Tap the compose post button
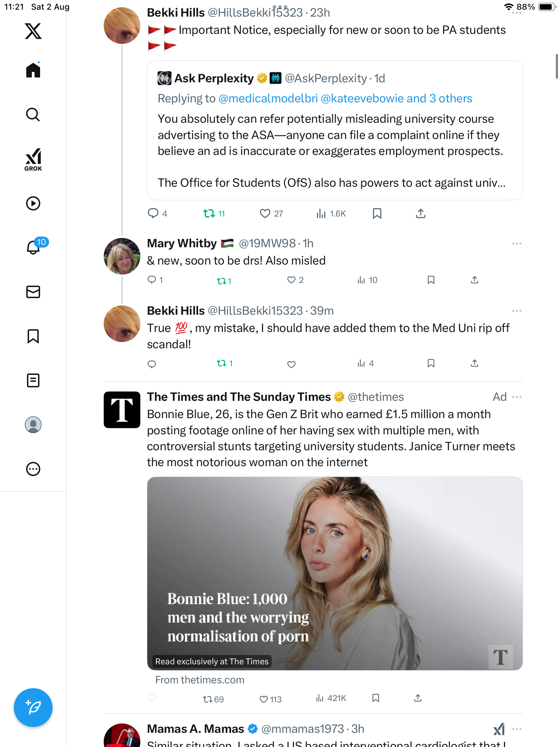The image size is (560, 747). [x=33, y=708]
